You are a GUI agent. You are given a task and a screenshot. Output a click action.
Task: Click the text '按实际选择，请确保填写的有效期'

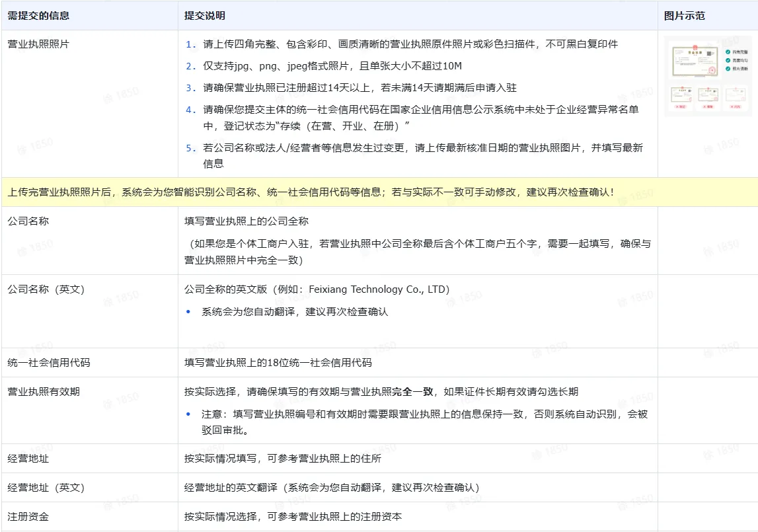tap(381, 391)
